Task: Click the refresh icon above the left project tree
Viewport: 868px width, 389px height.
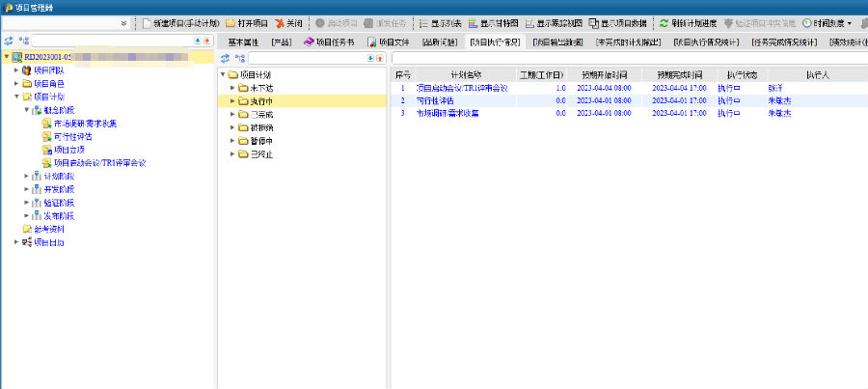Action: click(x=9, y=41)
